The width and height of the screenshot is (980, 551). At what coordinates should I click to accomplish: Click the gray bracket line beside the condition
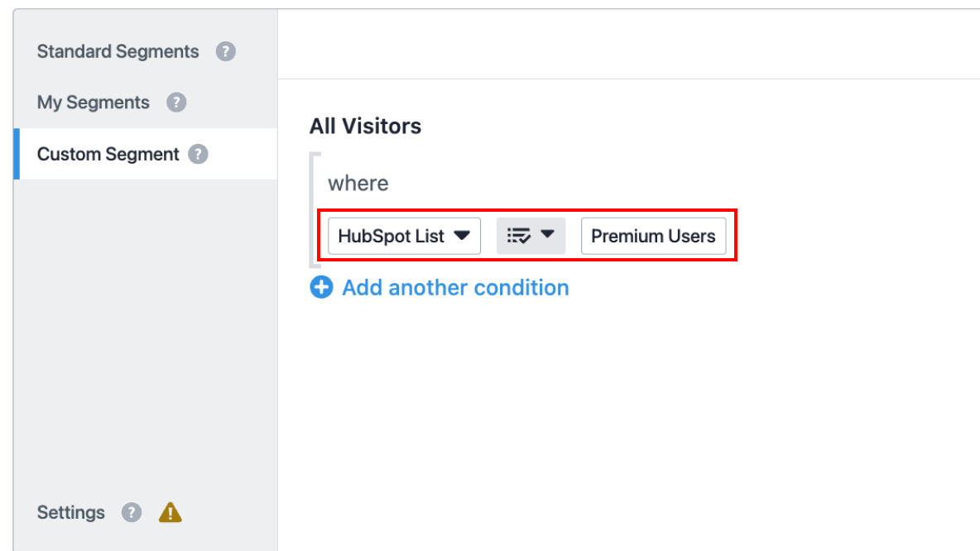coord(312,210)
